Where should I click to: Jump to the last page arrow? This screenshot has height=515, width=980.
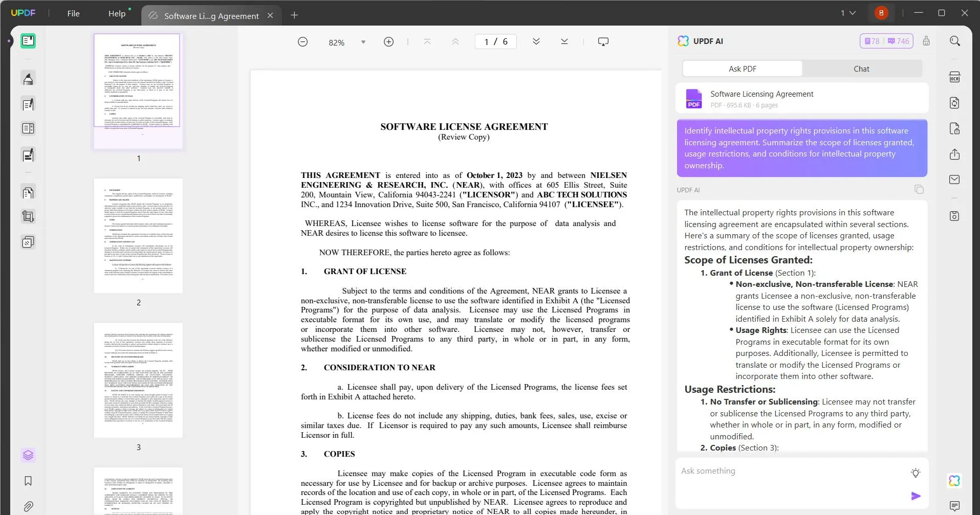[x=564, y=42]
